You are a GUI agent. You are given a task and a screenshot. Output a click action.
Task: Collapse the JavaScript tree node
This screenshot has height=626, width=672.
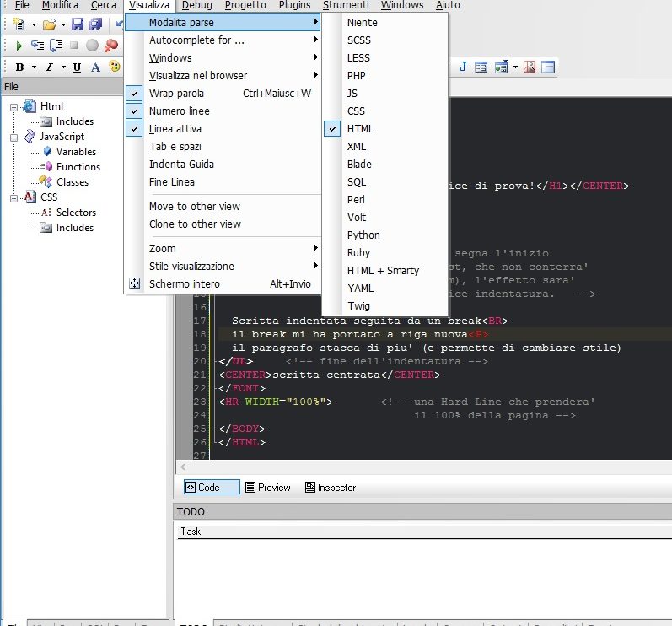(14, 137)
